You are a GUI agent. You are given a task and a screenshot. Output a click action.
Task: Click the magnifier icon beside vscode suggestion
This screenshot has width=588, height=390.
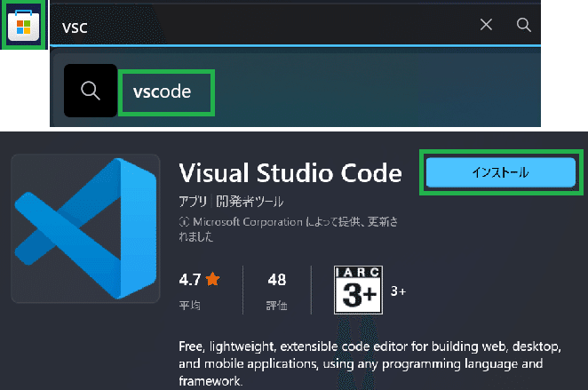click(x=91, y=91)
